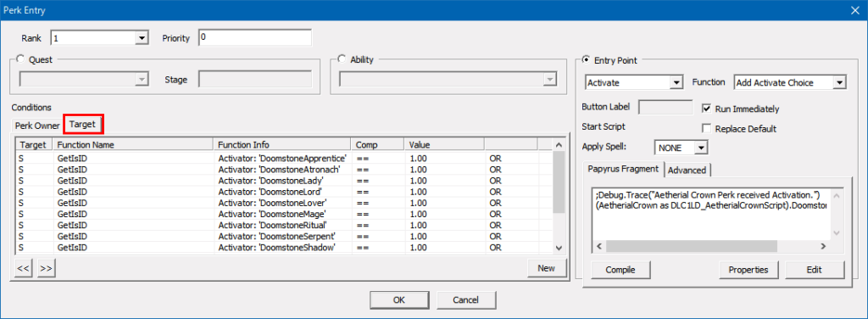Click the script box scroll-left arrow
Screen dimensions: 868x319
pyautogui.click(x=599, y=246)
